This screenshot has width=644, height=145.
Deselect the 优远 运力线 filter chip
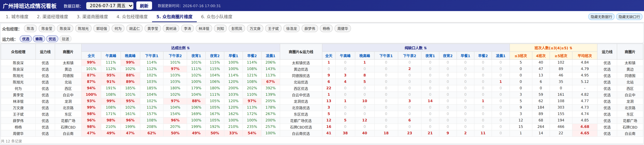pyautogui.click(x=52, y=39)
